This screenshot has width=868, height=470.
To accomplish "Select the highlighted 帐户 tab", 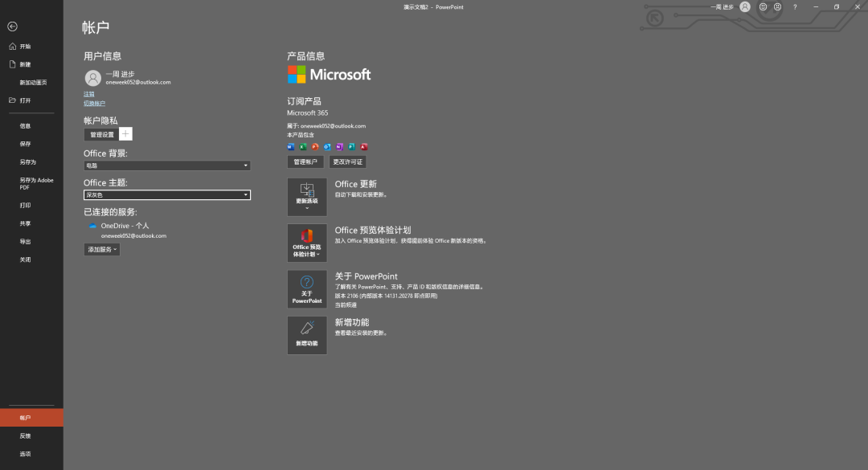I will [31, 418].
